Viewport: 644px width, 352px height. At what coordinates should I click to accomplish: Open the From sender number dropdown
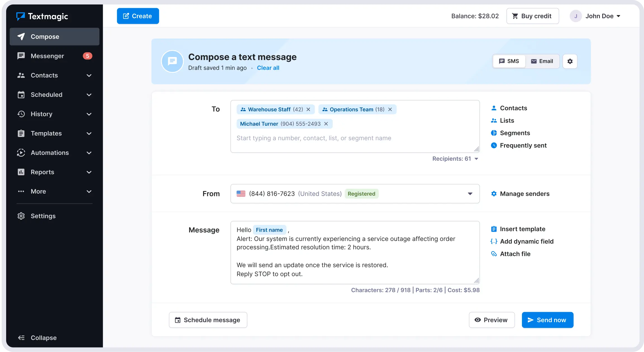470,194
